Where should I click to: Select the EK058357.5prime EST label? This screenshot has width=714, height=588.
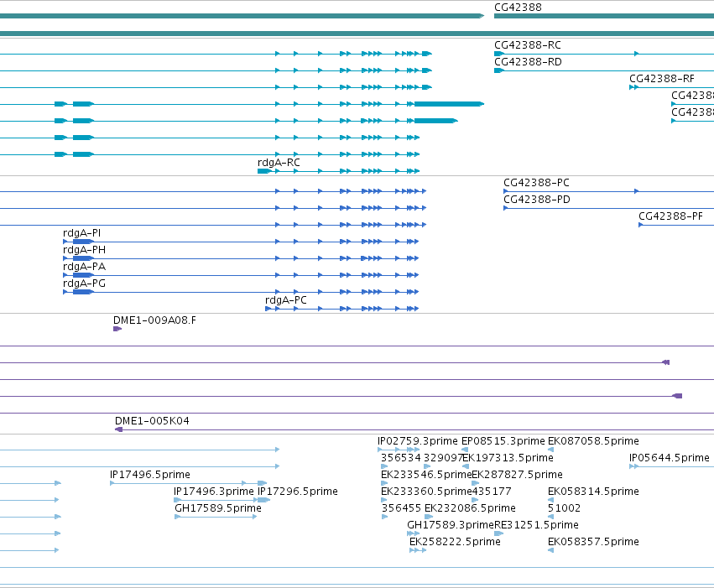pyautogui.click(x=593, y=542)
